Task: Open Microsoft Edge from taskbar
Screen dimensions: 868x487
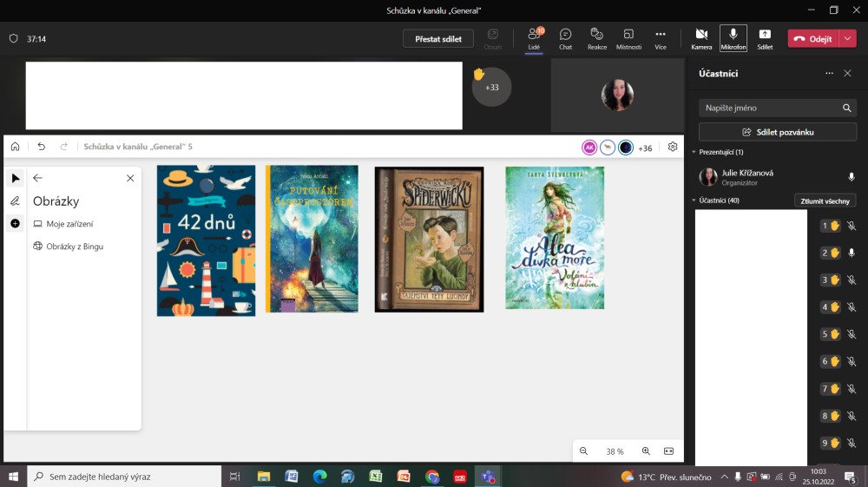Action: coord(319,476)
